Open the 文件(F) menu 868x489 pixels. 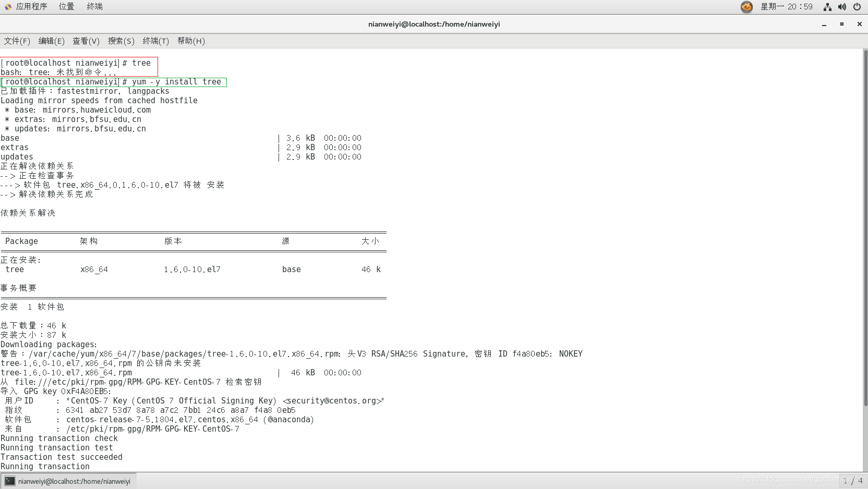pyautogui.click(x=17, y=41)
